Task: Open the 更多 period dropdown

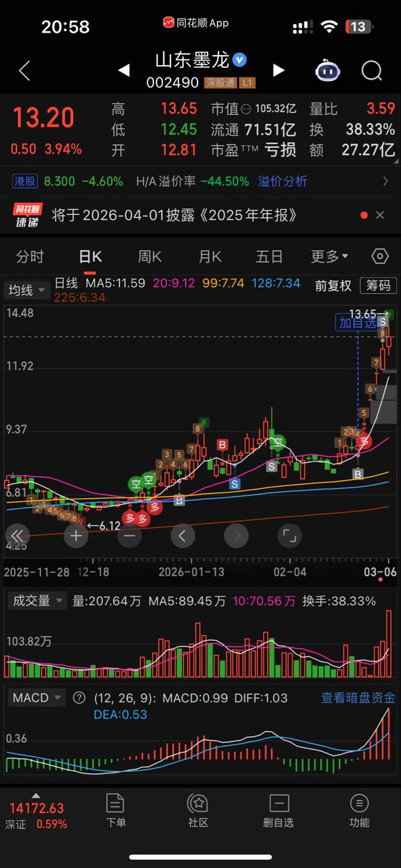Action: click(329, 256)
